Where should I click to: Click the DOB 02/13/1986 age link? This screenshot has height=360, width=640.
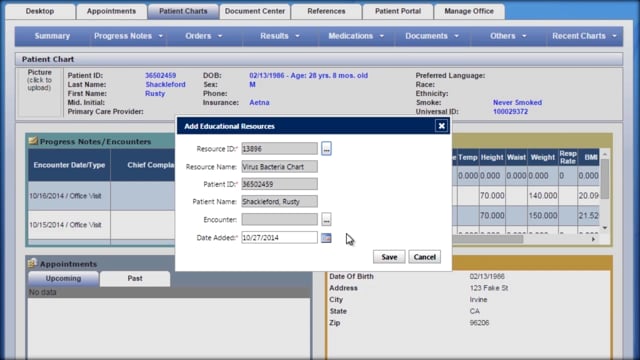pos(309,76)
